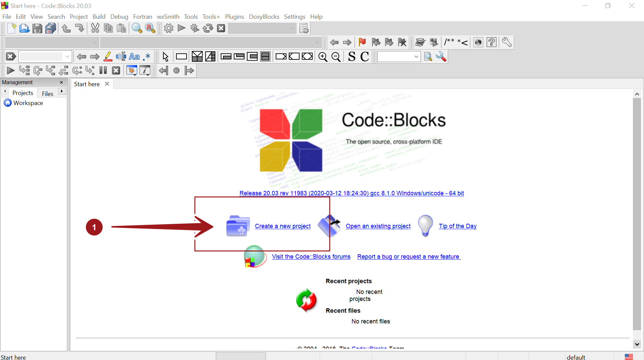The image size is (644, 360).
Task: Click the US flag language indicator
Action: 629,357
